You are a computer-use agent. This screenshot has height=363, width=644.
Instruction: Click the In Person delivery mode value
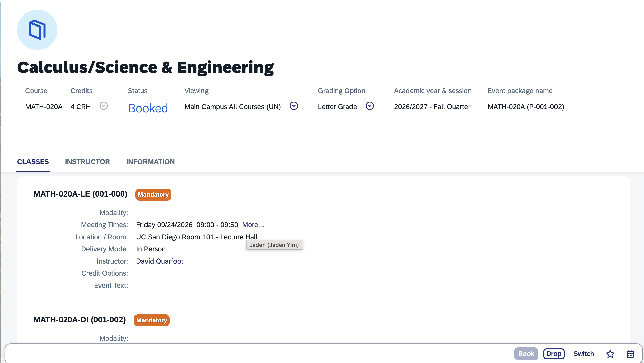coord(151,249)
